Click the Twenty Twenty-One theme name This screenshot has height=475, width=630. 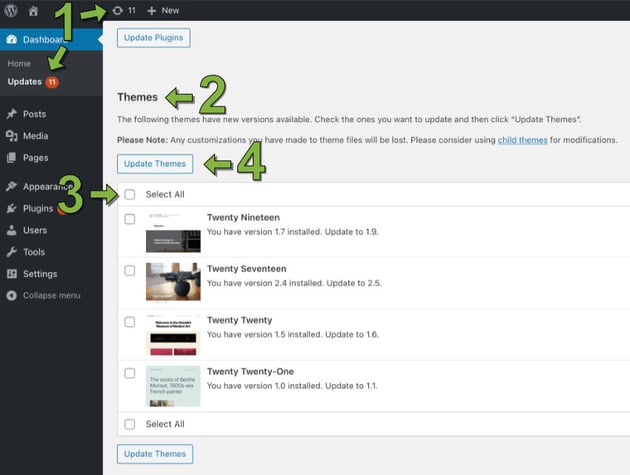pos(250,372)
